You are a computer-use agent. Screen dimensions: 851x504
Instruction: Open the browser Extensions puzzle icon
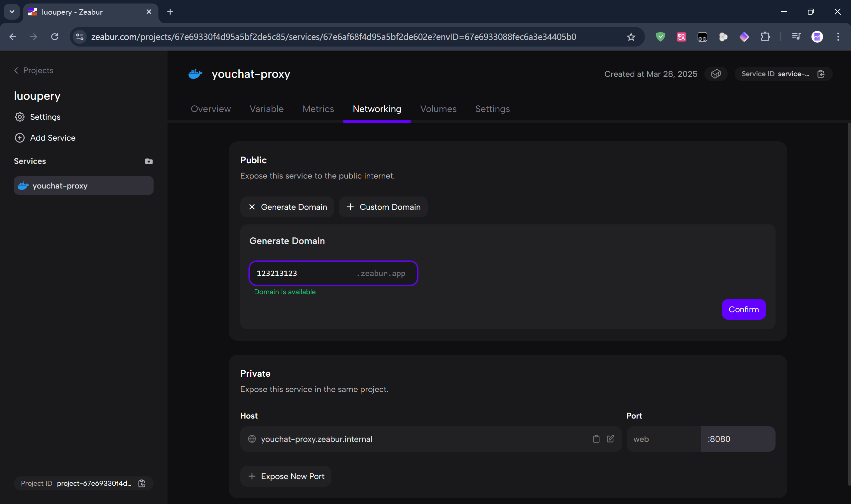click(765, 37)
